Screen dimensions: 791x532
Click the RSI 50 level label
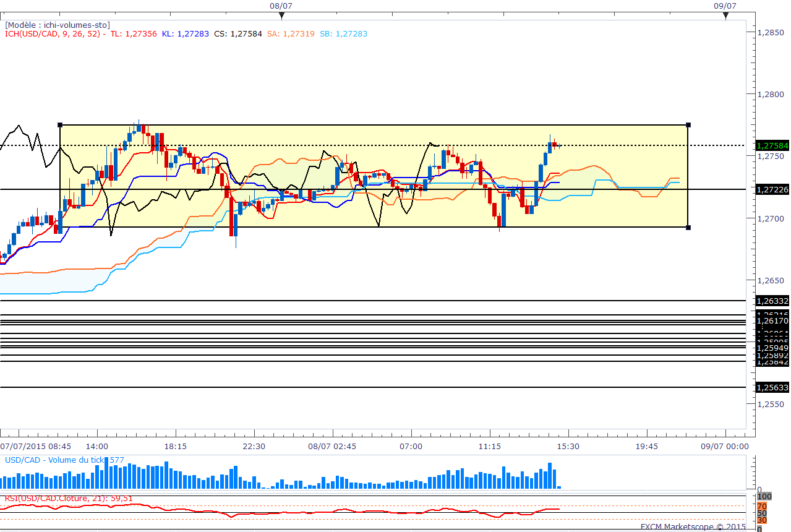tap(762, 513)
